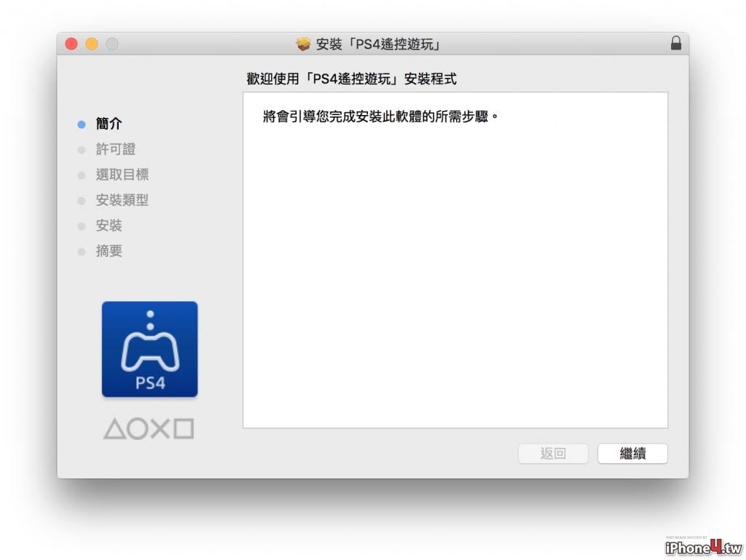Click the heading 歡迎使用「PS4遙控遊玩」安裝程式
This screenshot has height=560, width=746.
tap(352, 79)
